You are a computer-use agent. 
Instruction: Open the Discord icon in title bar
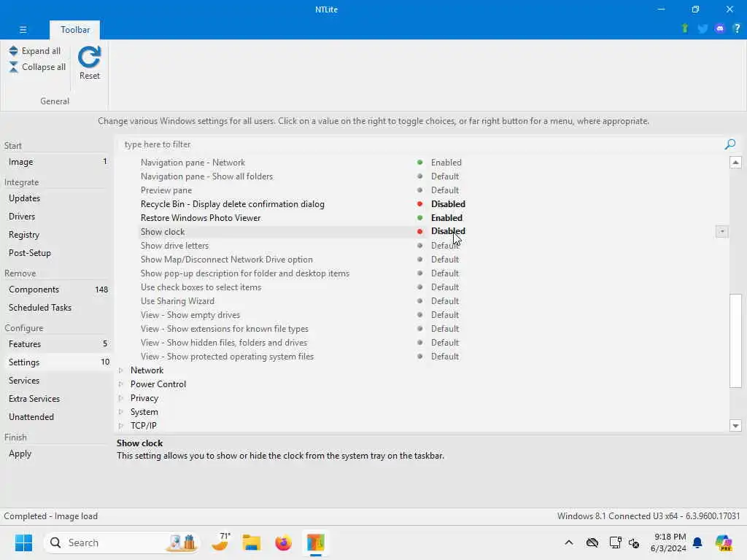pos(720,28)
